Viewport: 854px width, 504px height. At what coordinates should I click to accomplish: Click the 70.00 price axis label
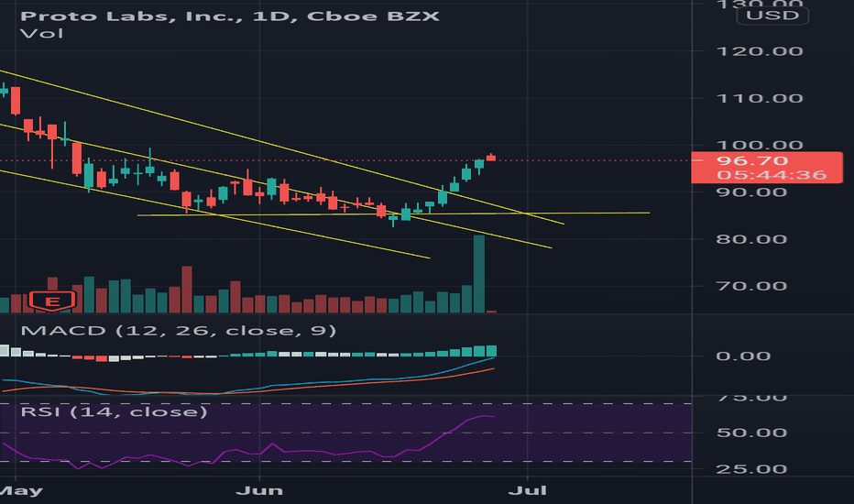[x=751, y=286]
